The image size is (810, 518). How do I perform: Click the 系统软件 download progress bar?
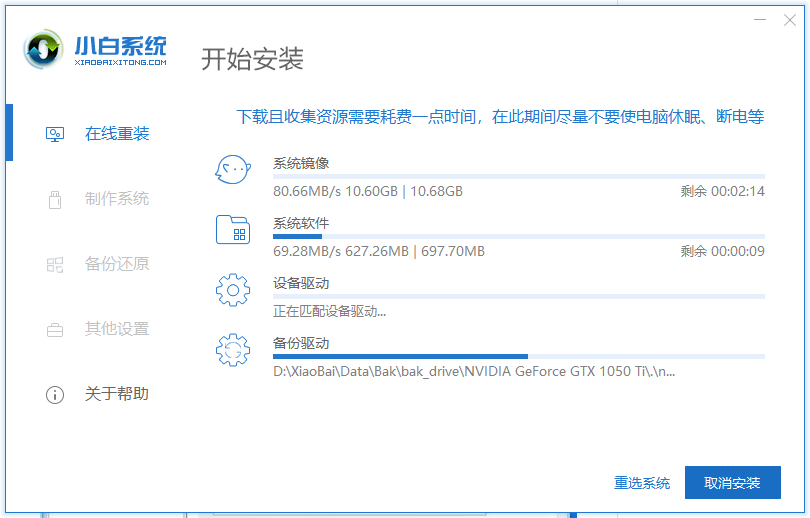point(519,237)
